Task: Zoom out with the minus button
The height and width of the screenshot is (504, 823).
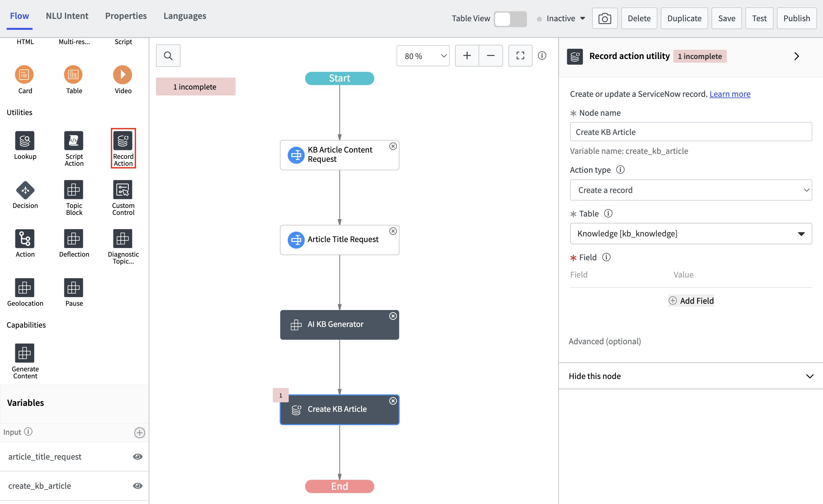Action: 491,55
